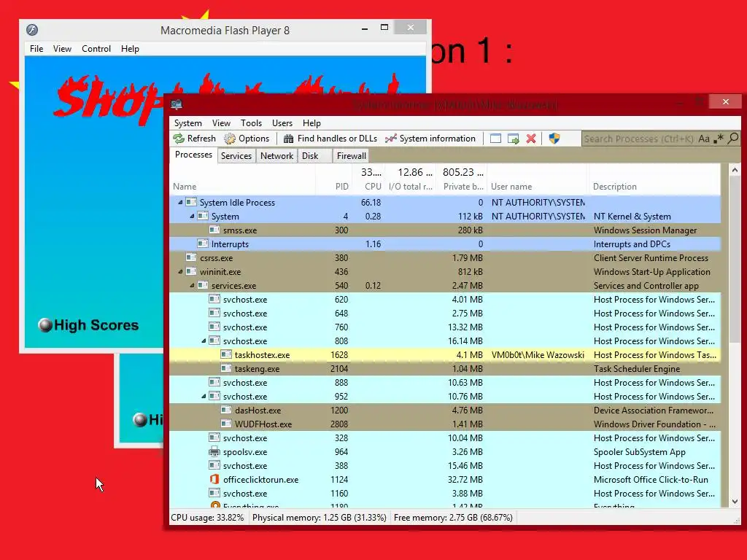The width and height of the screenshot is (747, 560).
Task: Collapse svchost.exe PID 952 node
Action: point(204,396)
